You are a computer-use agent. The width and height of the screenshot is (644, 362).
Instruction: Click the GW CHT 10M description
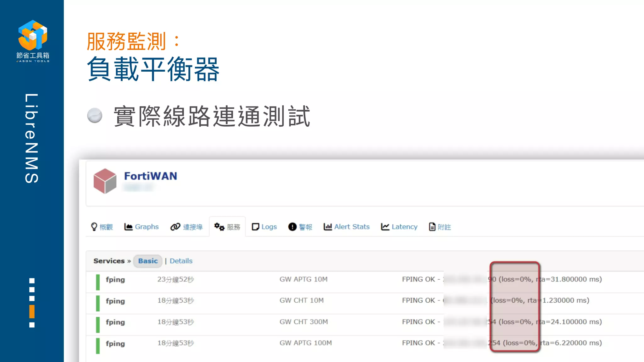302,300
